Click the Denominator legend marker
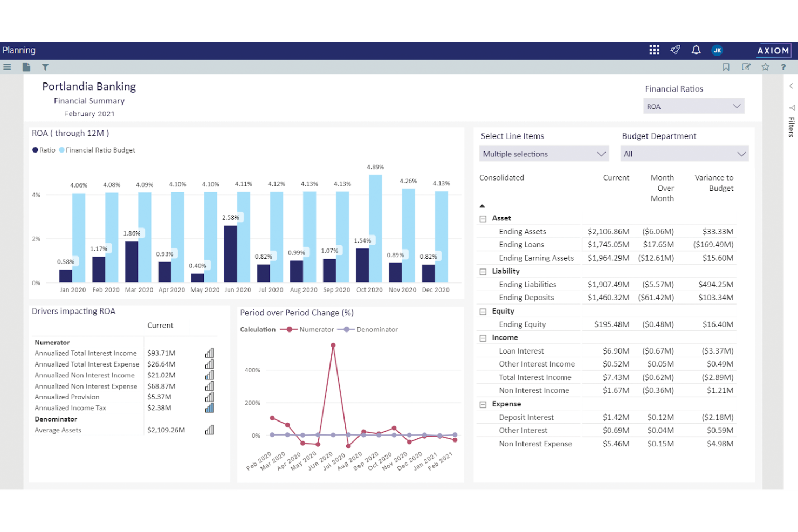 pyautogui.click(x=346, y=329)
